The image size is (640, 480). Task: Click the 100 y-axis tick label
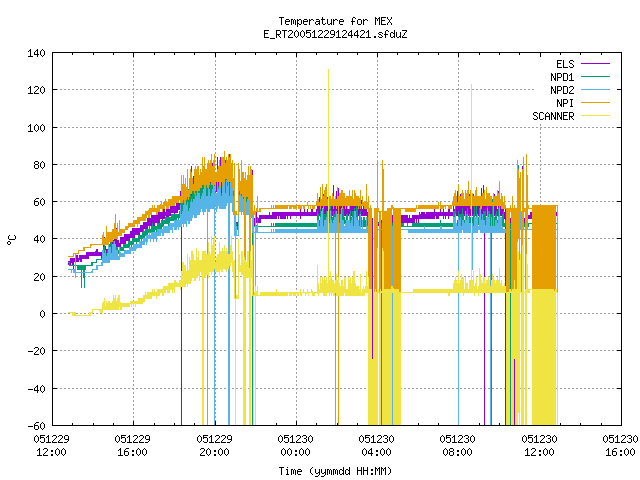tap(36, 128)
